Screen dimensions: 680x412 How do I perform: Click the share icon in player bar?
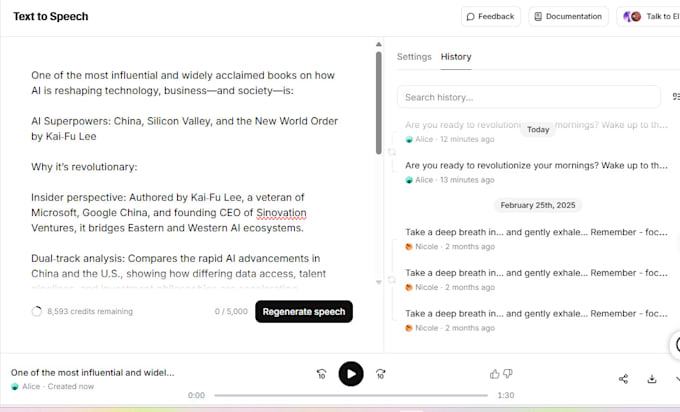click(623, 379)
